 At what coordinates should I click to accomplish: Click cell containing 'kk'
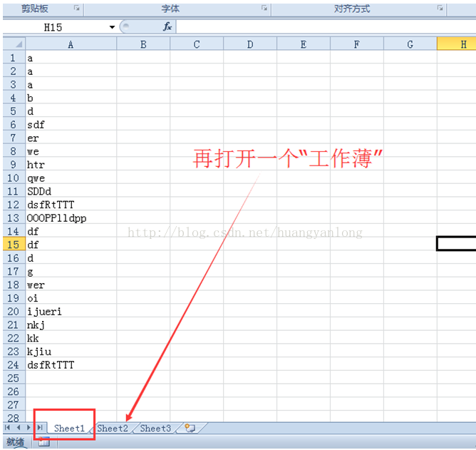click(x=71, y=338)
